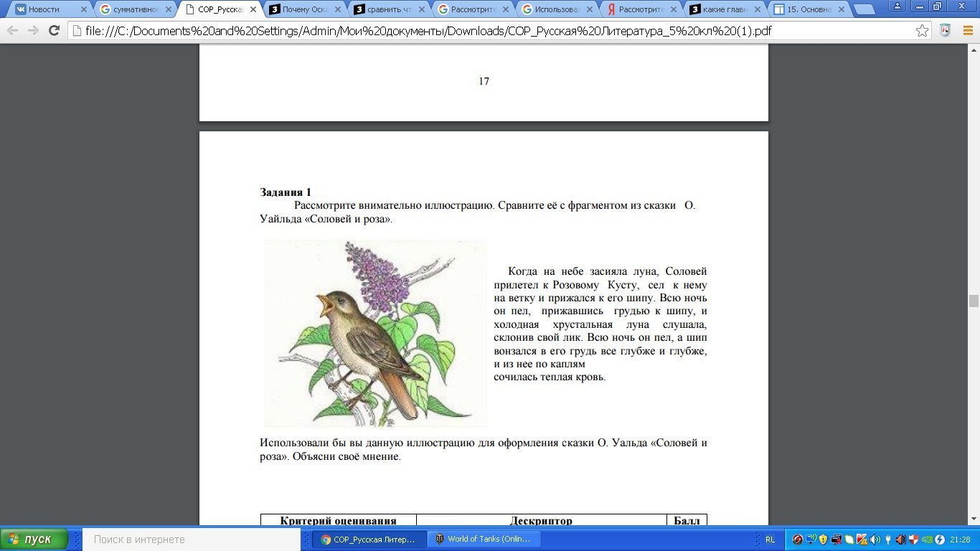The width and height of the screenshot is (980, 551).
Task: Reload the current PDF page
Action: tap(54, 31)
